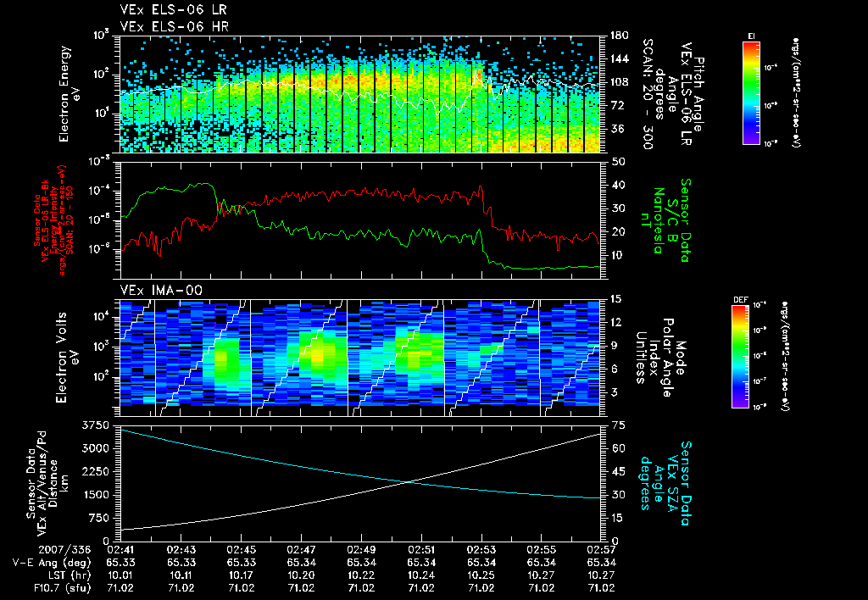Viewport: 868px width, 600px height.
Task: Click the "02:53" time tick label
Action: 481,550
